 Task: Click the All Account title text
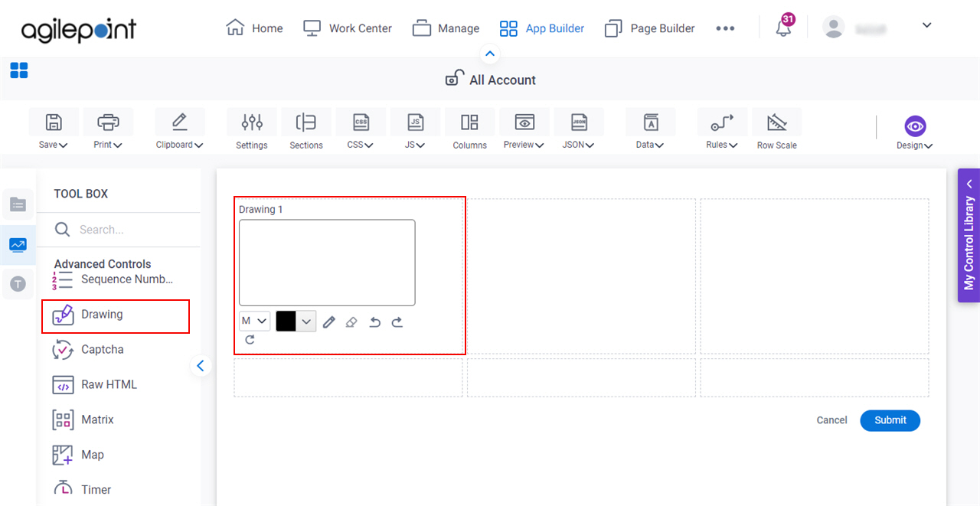pyautogui.click(x=502, y=80)
